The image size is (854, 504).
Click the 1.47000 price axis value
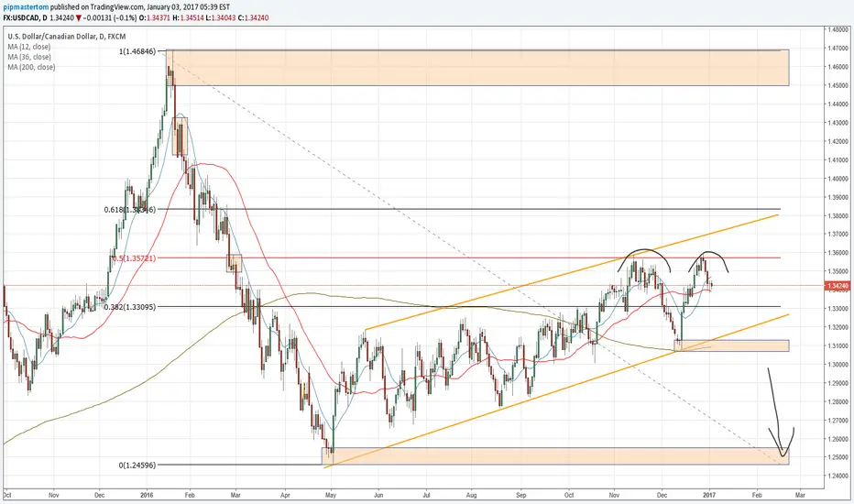tap(838, 48)
